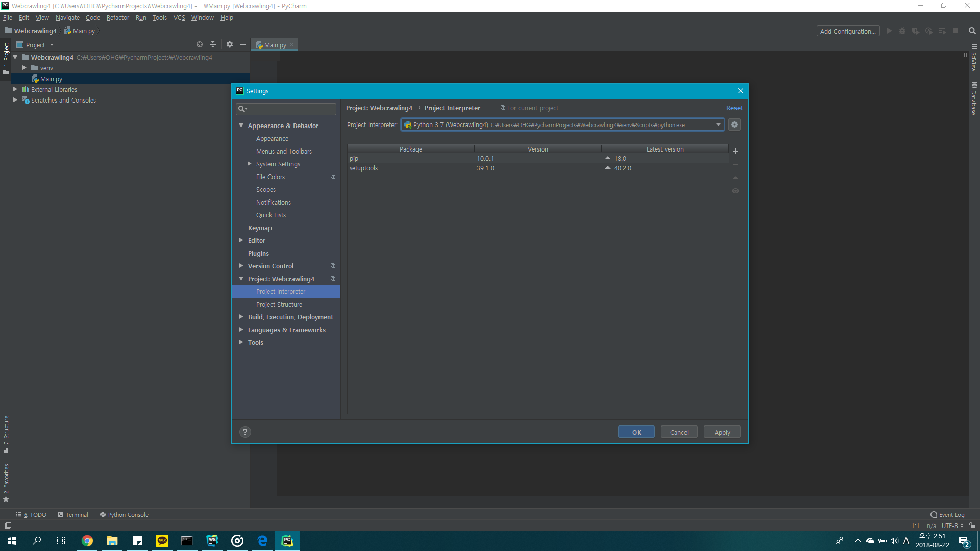Expand Build, Execution, Deployment node

pyautogui.click(x=241, y=317)
